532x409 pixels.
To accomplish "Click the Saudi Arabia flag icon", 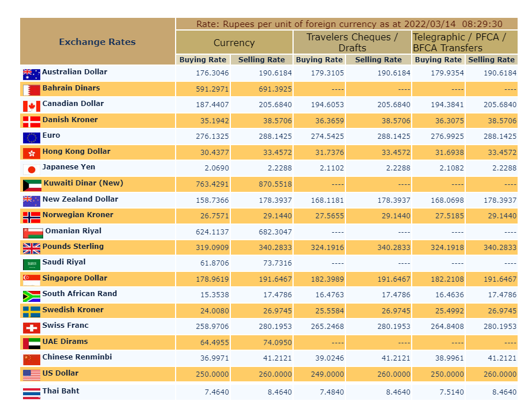I will click(32, 264).
